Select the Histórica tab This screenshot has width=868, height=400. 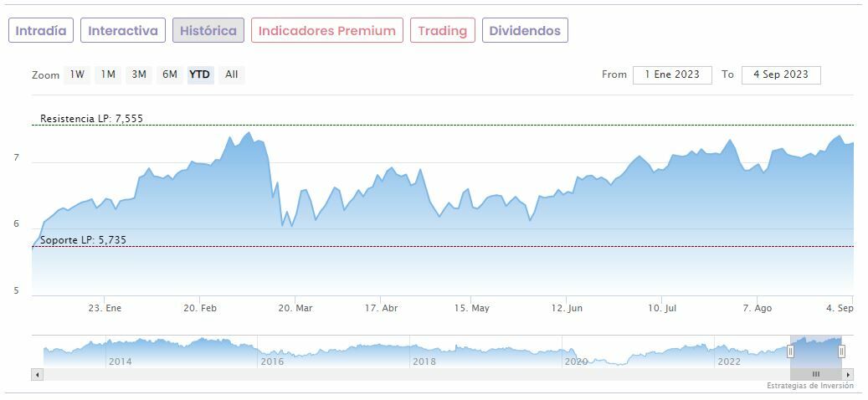(x=208, y=31)
